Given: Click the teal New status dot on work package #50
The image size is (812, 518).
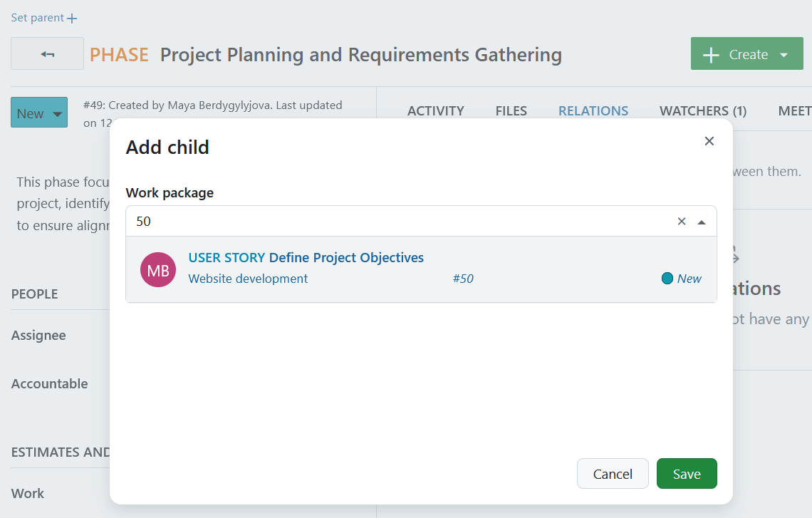Looking at the screenshot, I should point(667,279).
